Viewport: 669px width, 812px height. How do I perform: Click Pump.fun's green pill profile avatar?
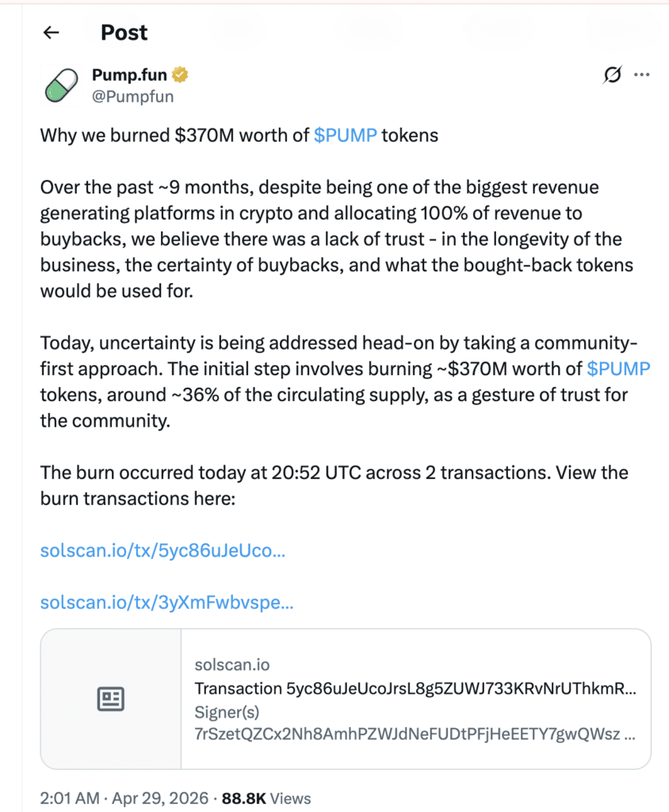click(61, 85)
